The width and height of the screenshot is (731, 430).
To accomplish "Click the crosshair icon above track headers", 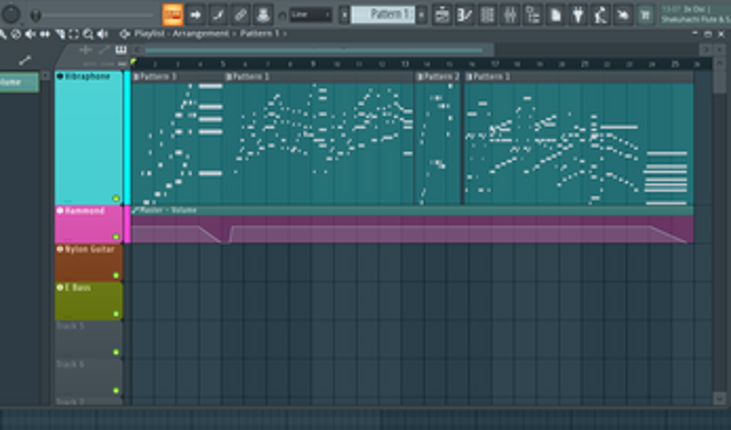I will pyautogui.click(x=86, y=49).
